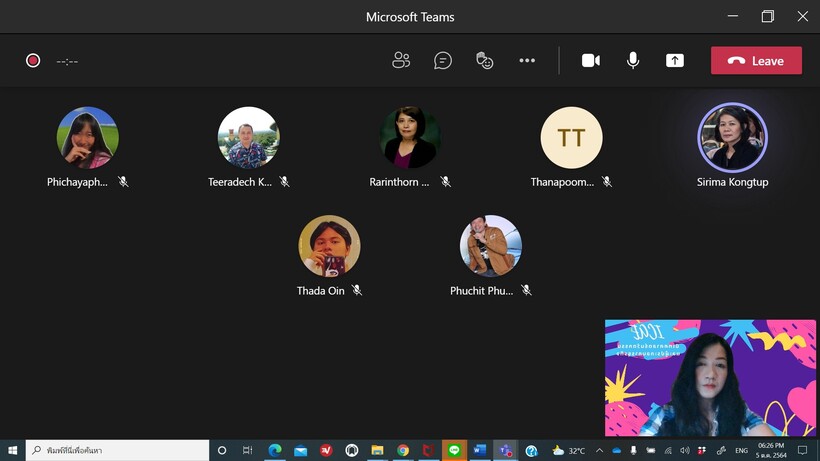
Task: Toggle the microphone mute
Action: 633,60
